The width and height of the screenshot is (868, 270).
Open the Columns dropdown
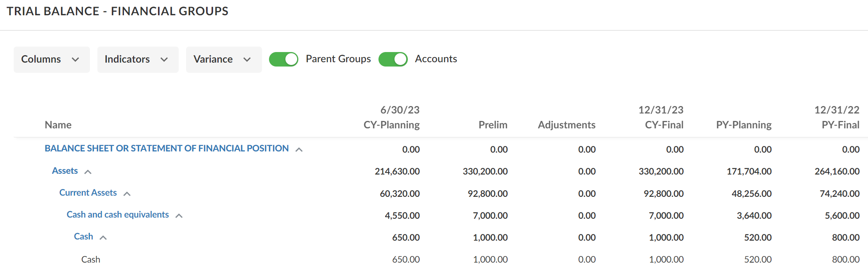coord(52,59)
